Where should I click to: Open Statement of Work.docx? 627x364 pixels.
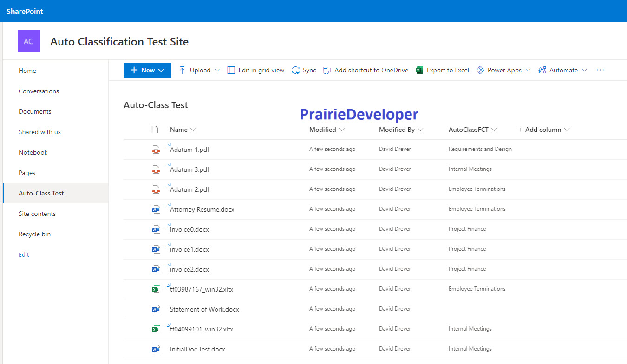click(204, 309)
